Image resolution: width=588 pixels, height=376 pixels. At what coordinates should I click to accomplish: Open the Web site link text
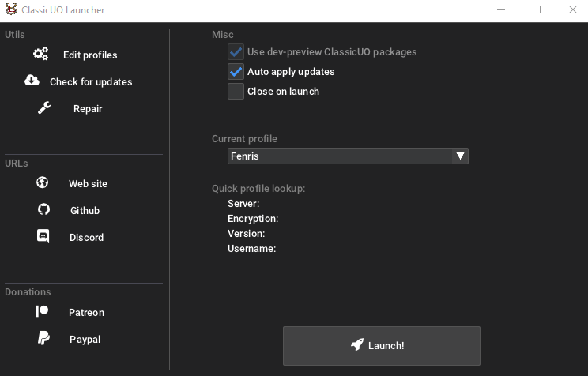88,184
